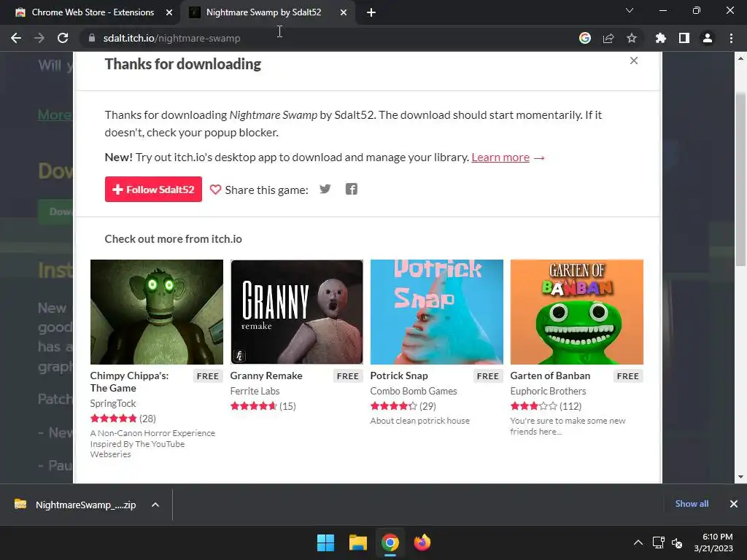This screenshot has height=560, width=747.
Task: Share the game on Twitter
Action: (x=325, y=189)
